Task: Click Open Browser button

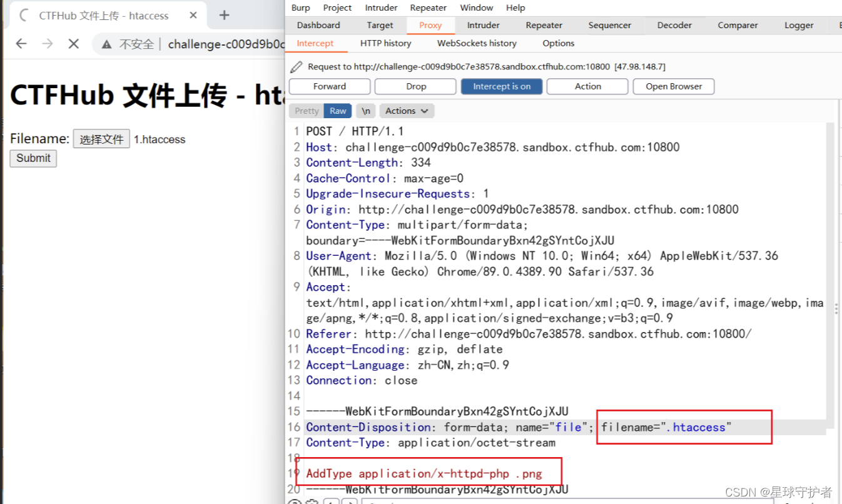Action: pos(674,86)
